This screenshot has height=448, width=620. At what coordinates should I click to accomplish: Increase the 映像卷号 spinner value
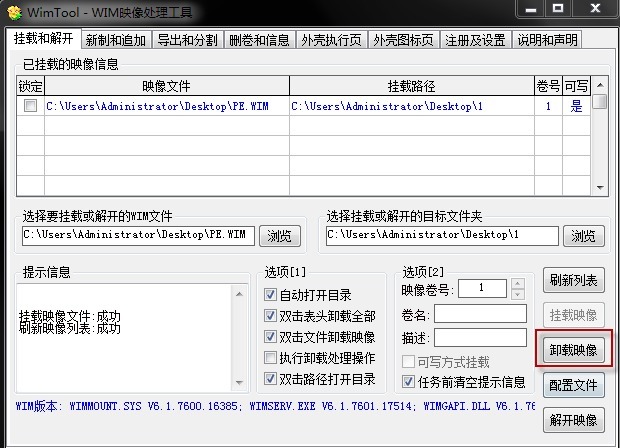click(x=518, y=284)
